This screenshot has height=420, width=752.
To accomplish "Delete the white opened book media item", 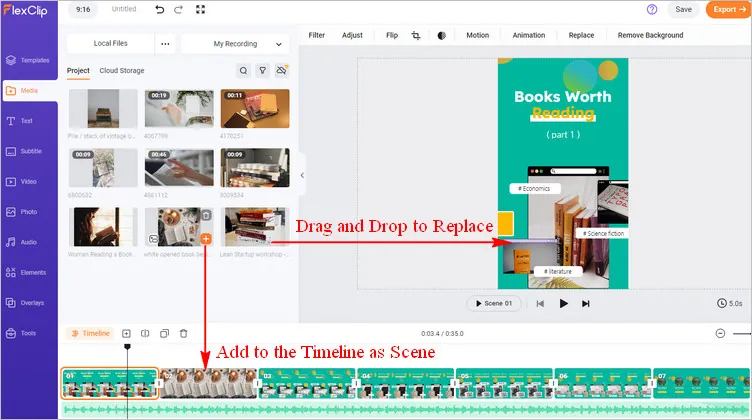I will (206, 215).
